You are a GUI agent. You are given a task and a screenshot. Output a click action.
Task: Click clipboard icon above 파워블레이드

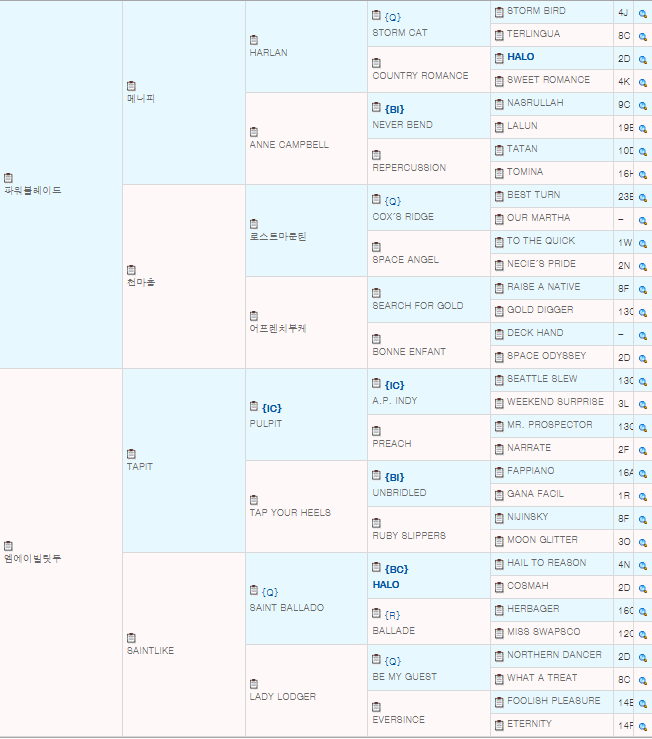coord(9,177)
